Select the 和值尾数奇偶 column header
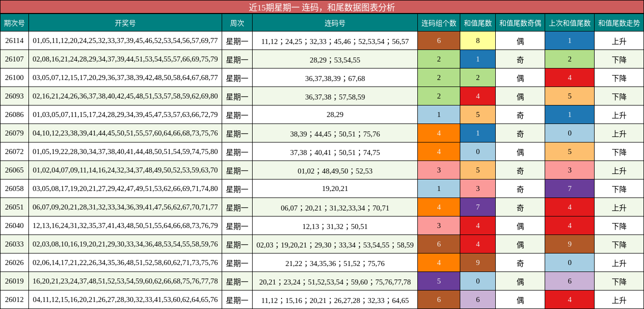 pos(520,22)
